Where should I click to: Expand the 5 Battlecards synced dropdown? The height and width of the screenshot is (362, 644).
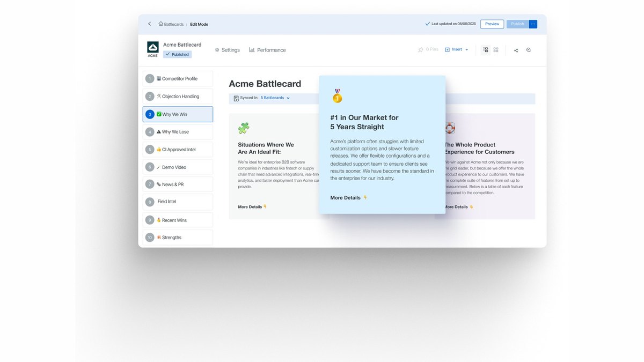click(275, 98)
